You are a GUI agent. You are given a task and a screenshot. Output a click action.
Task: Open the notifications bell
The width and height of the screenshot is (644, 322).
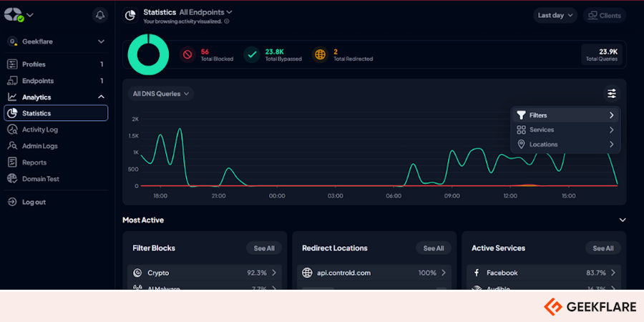tap(99, 15)
